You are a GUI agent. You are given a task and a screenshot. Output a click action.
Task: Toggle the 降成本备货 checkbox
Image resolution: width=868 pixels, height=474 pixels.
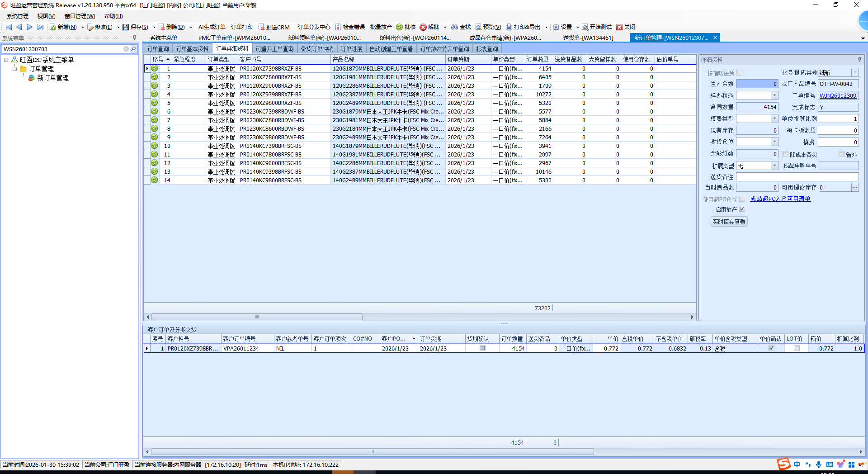pyautogui.click(x=786, y=154)
